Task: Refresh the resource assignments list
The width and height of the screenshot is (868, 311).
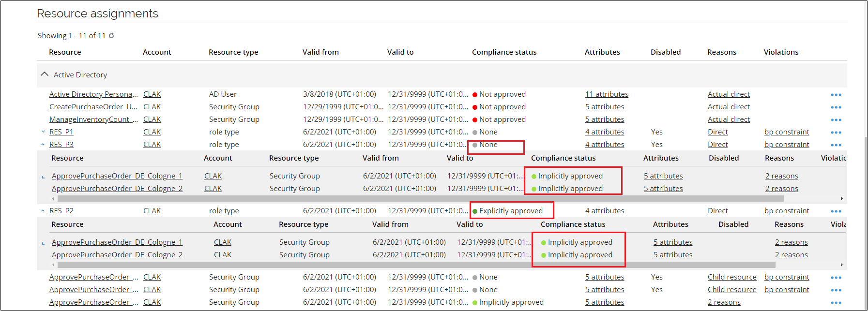Action: (111, 35)
